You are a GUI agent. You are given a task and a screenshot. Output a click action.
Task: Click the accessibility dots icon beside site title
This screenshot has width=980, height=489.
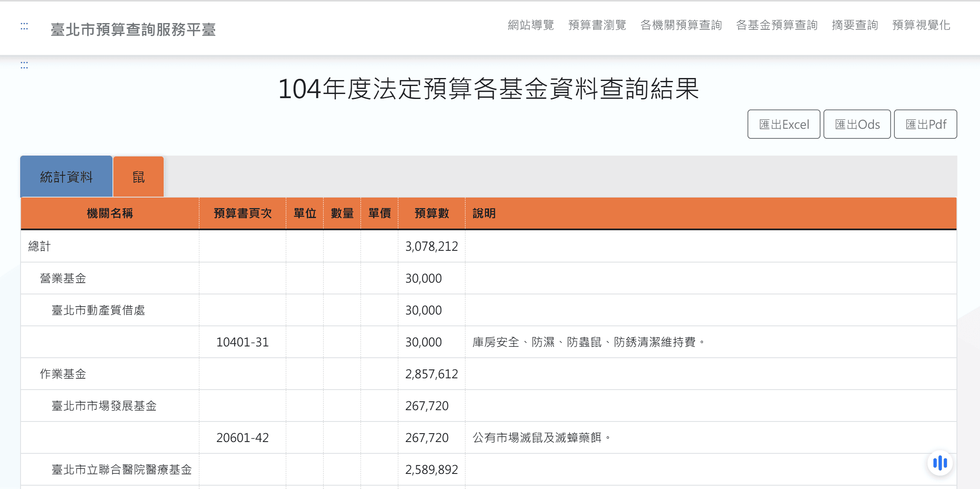(x=24, y=26)
